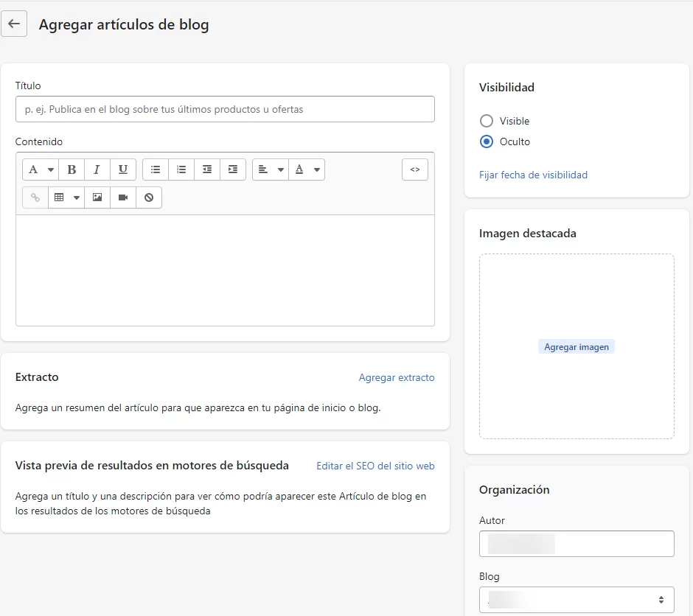
Task: Open the text alignment dropdown
Action: pyautogui.click(x=271, y=169)
